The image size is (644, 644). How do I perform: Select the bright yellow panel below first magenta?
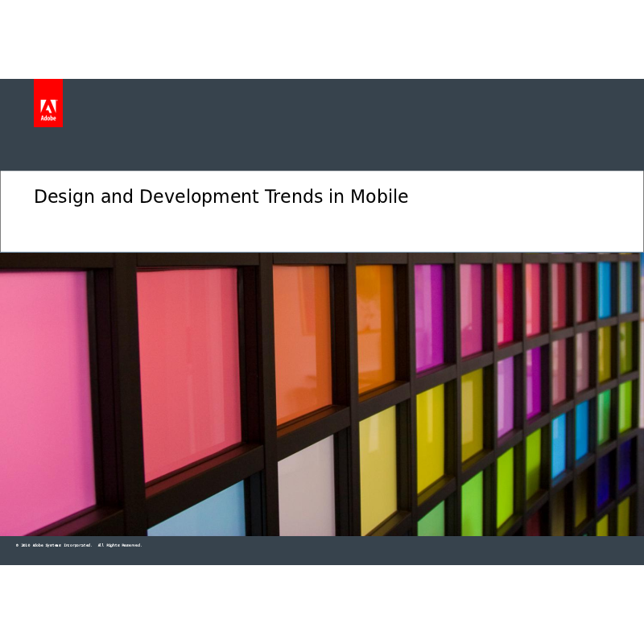(x=430, y=438)
